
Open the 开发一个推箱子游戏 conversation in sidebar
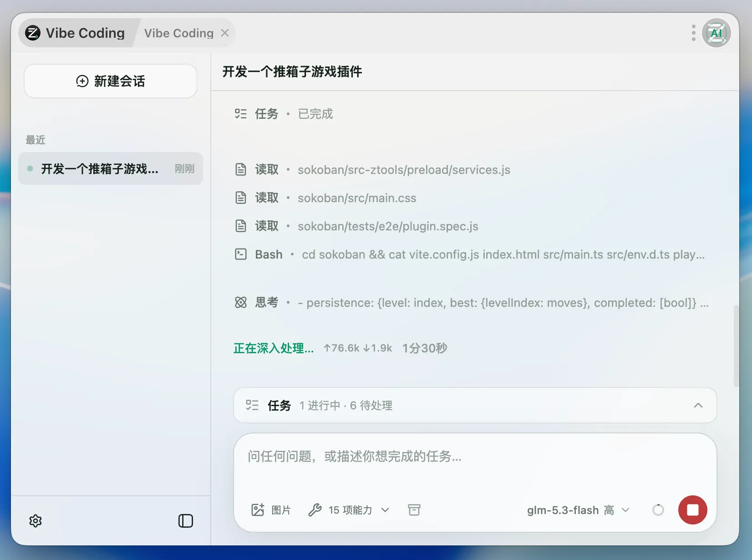click(111, 168)
